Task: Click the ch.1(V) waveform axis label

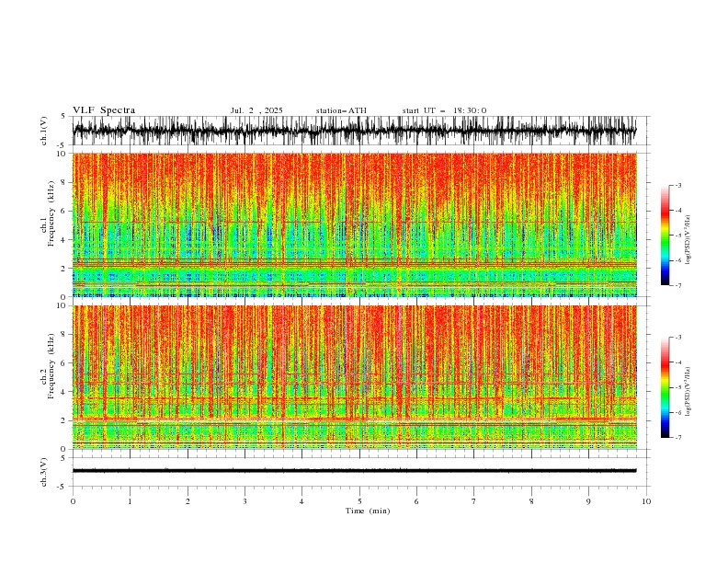Action: [x=44, y=131]
